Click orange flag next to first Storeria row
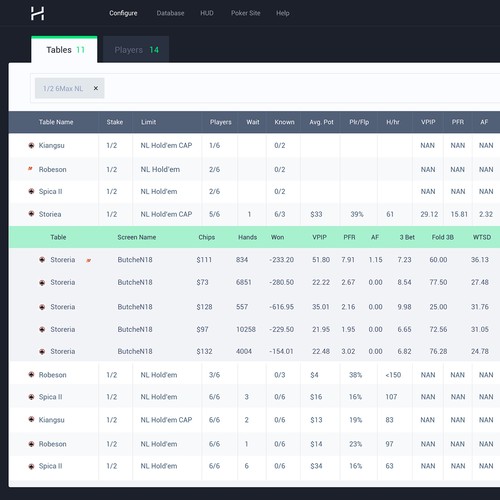The width and height of the screenshot is (500, 500). tap(89, 260)
